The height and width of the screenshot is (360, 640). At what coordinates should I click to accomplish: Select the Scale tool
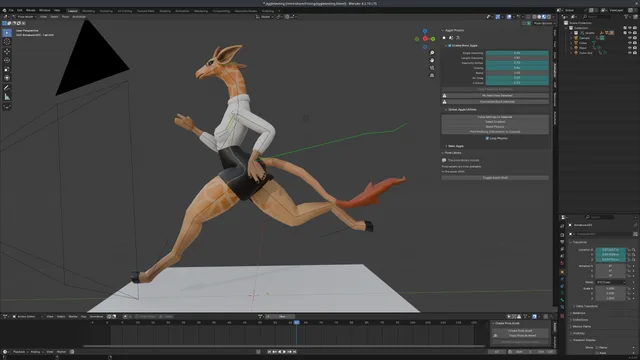[7, 69]
